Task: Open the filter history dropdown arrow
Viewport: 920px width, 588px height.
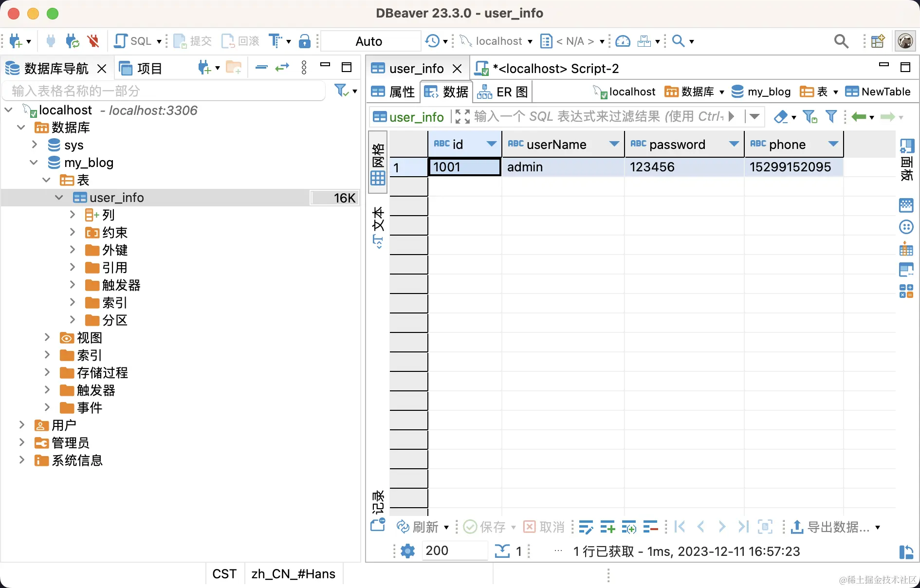Action: point(754,117)
